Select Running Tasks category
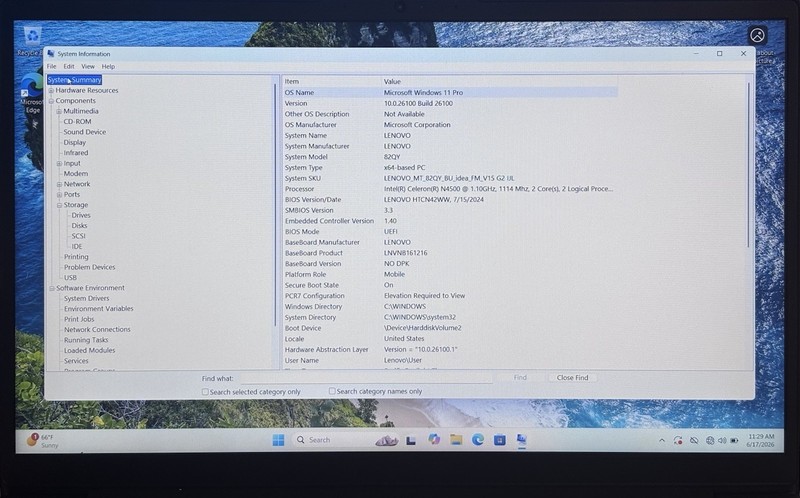The height and width of the screenshot is (498, 800). pyautogui.click(x=86, y=340)
